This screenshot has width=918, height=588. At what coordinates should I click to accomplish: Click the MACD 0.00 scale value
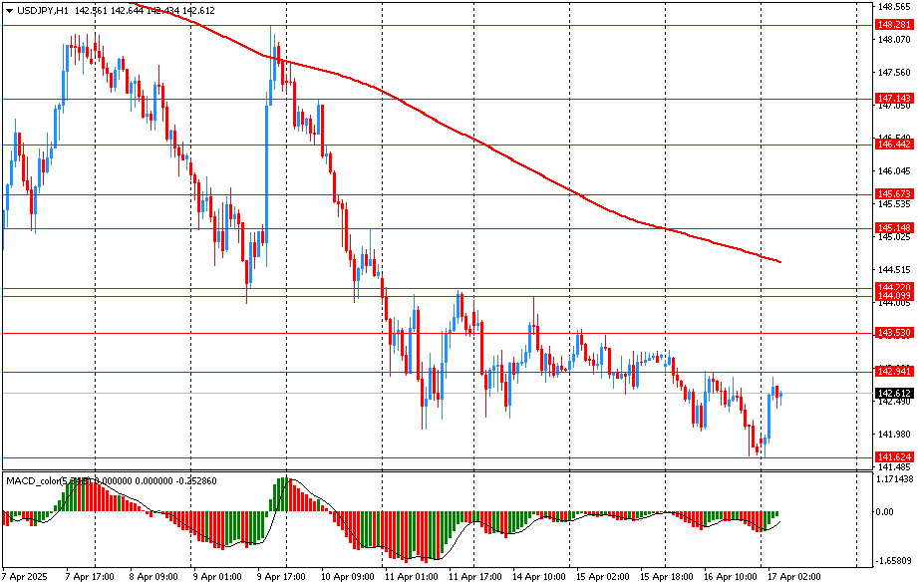tap(884, 512)
